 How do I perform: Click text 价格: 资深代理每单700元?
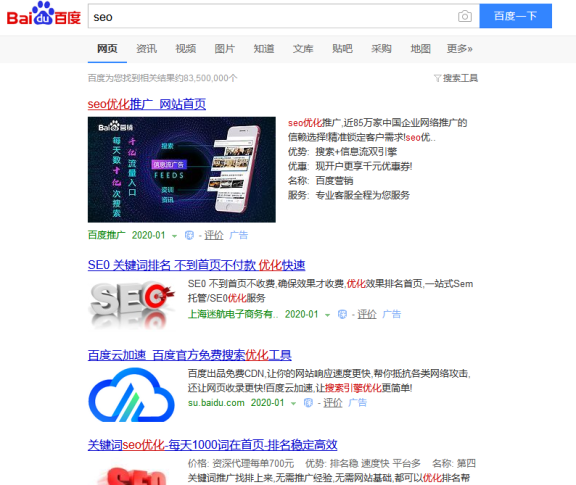pyautogui.click(x=241, y=463)
